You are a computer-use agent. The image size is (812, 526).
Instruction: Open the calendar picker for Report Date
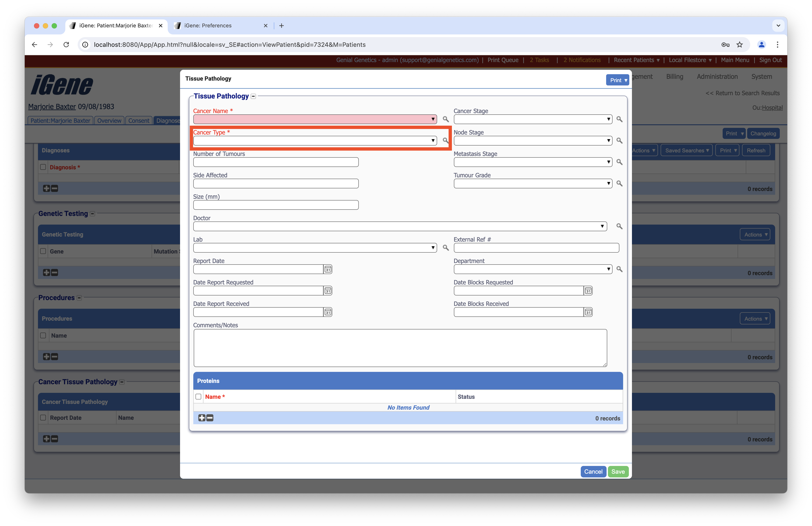point(328,269)
